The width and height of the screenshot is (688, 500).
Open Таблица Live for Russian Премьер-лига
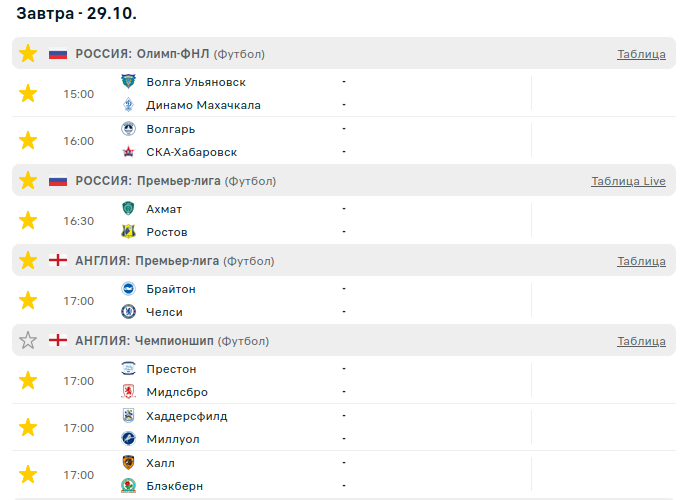point(628,181)
